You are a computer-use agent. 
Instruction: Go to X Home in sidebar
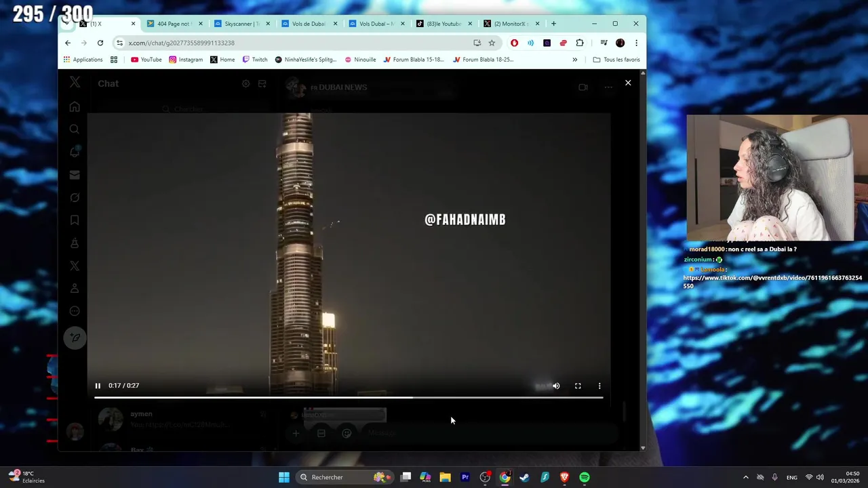[x=75, y=107]
